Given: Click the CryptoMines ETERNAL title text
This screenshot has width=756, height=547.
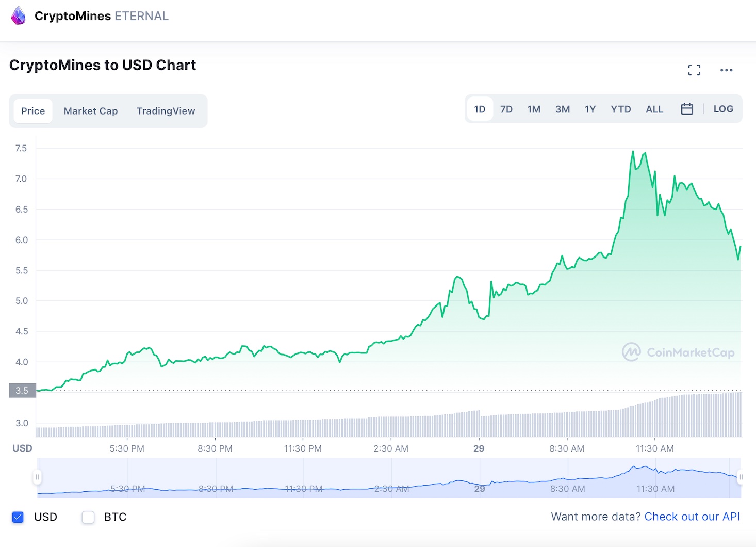Looking at the screenshot, I should 102,16.
